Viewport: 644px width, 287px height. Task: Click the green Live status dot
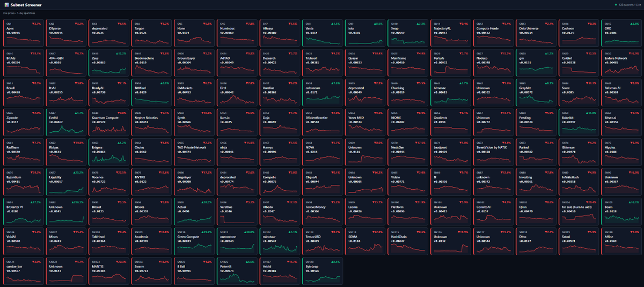coord(616,4)
